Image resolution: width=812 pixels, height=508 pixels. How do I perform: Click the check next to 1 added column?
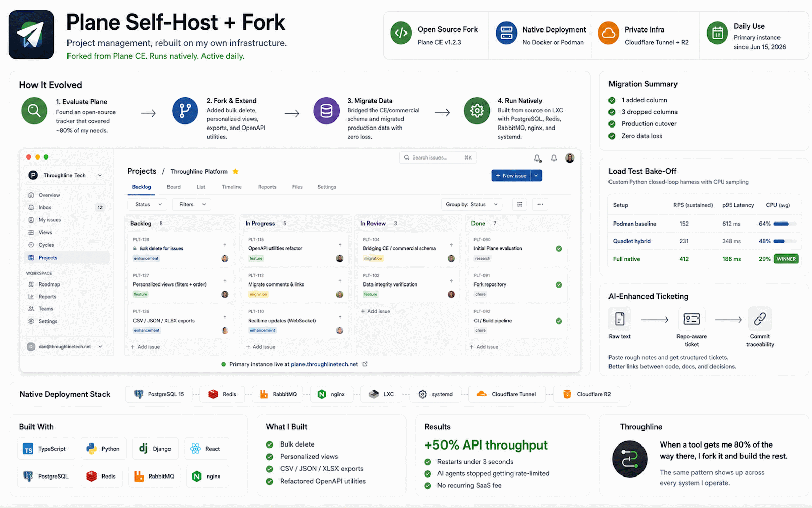point(612,100)
